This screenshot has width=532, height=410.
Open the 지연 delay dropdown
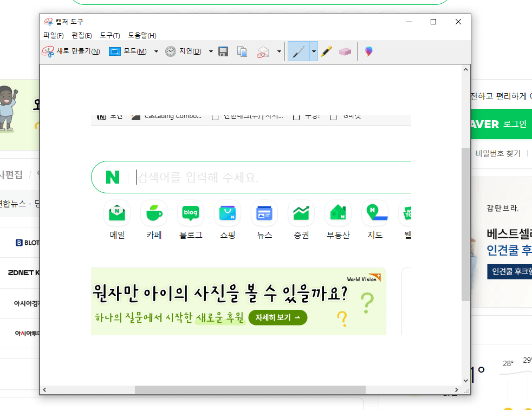coord(210,51)
